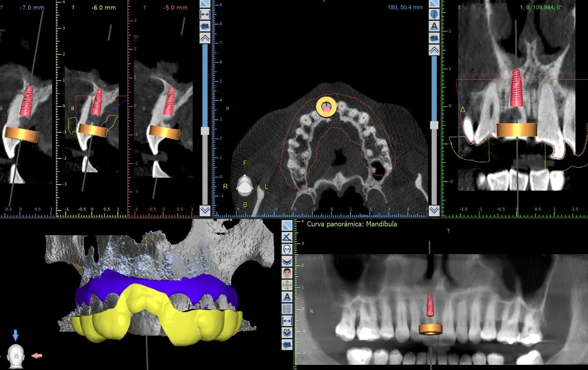Click the camera snapshot icon in panoramic toolbar
The image size is (588, 370).
point(287,344)
